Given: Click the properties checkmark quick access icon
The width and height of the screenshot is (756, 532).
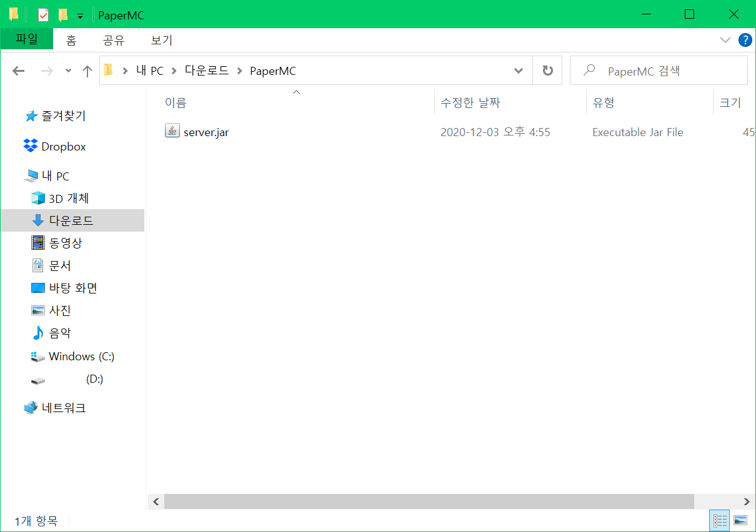Looking at the screenshot, I should [43, 14].
